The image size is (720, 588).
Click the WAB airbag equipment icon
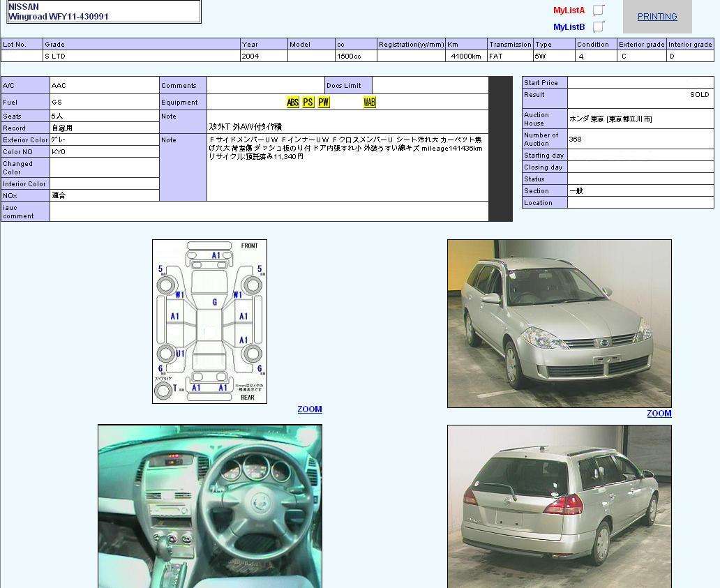(x=369, y=102)
